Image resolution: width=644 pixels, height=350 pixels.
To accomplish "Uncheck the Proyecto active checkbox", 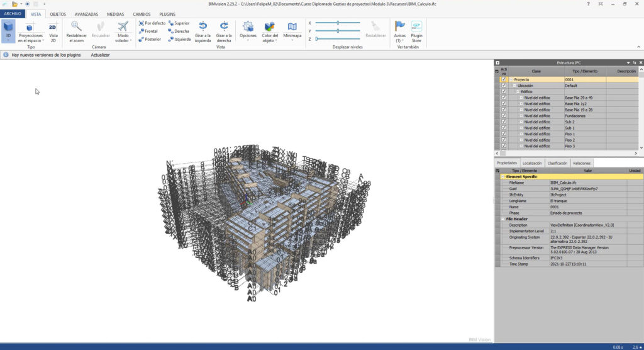I will coord(504,80).
